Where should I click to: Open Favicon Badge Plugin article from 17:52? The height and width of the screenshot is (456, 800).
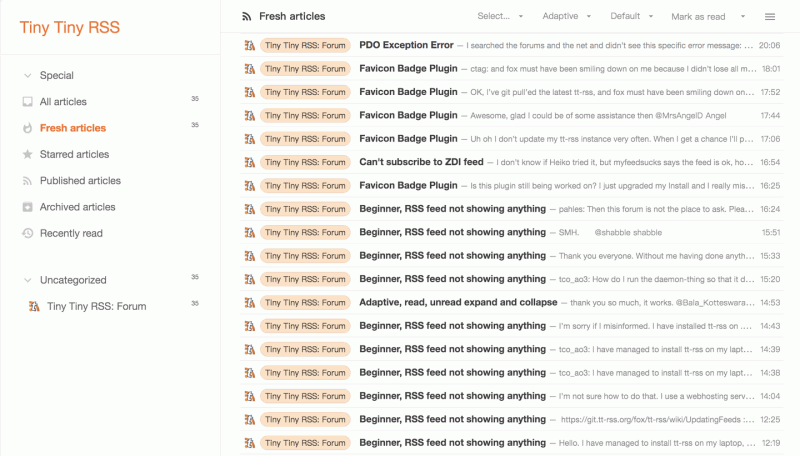(408, 92)
